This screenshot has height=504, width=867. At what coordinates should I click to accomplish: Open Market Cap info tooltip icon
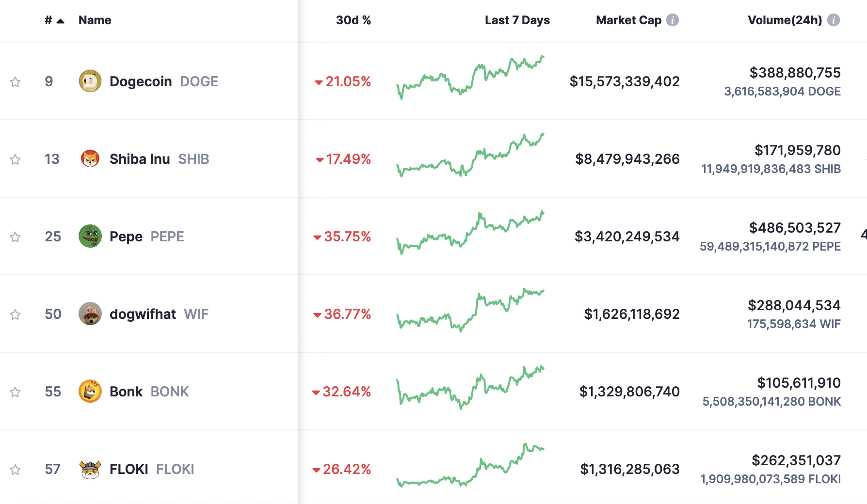[673, 20]
